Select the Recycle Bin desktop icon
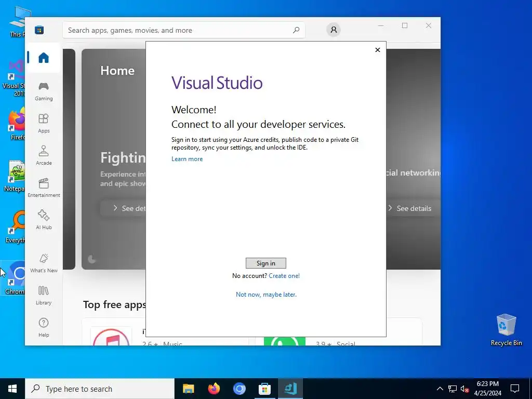Image resolution: width=532 pixels, height=399 pixels. pyautogui.click(x=506, y=330)
